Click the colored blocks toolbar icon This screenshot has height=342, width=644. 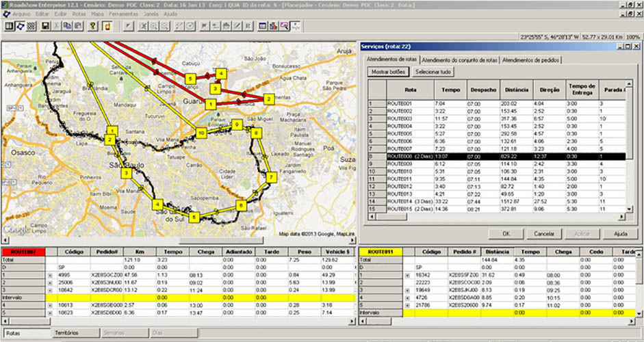(273, 26)
